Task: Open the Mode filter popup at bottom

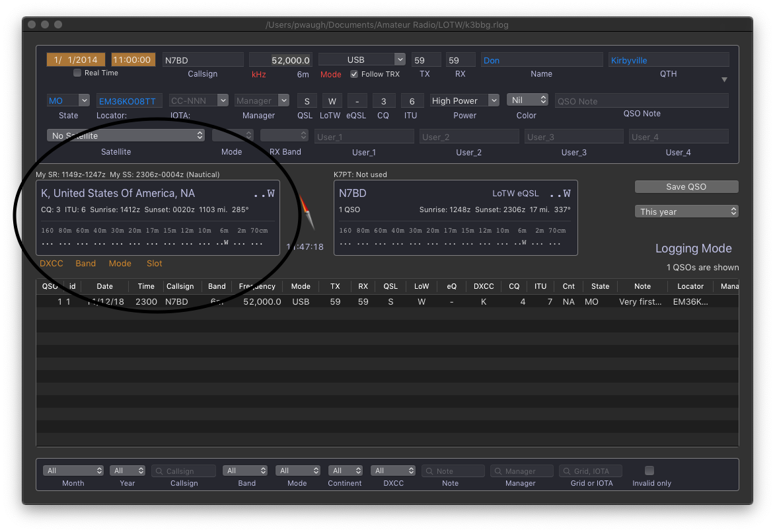Action: (297, 471)
